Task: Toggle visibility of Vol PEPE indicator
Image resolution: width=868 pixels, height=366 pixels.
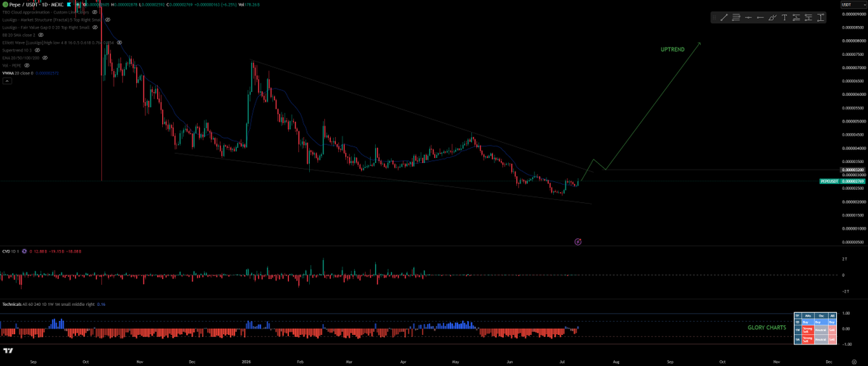Action: 27,65
